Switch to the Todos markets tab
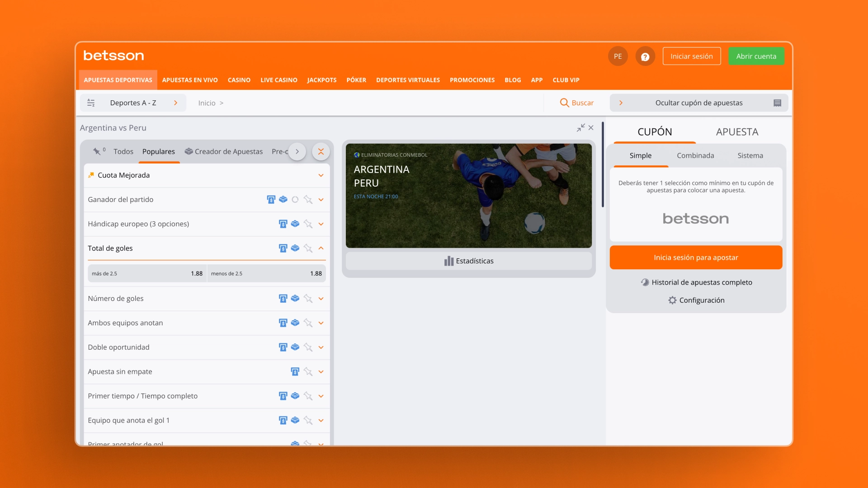Viewport: 868px width, 488px height. (123, 151)
